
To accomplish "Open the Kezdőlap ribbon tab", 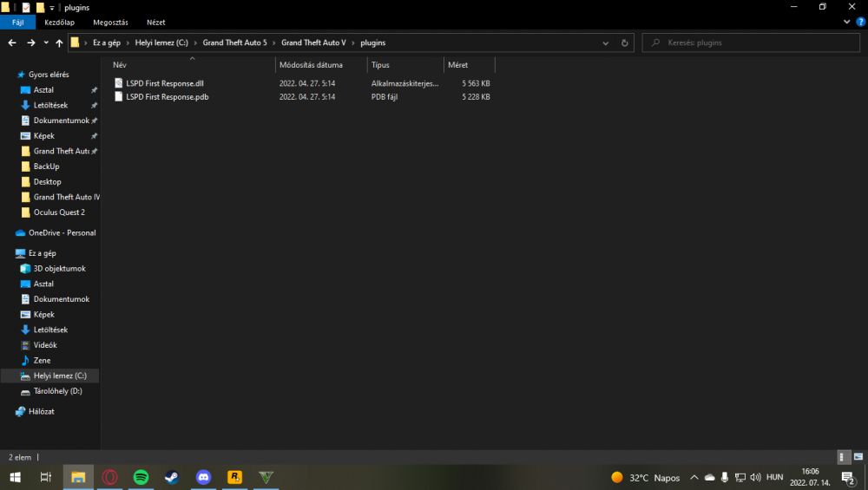I will pos(59,23).
